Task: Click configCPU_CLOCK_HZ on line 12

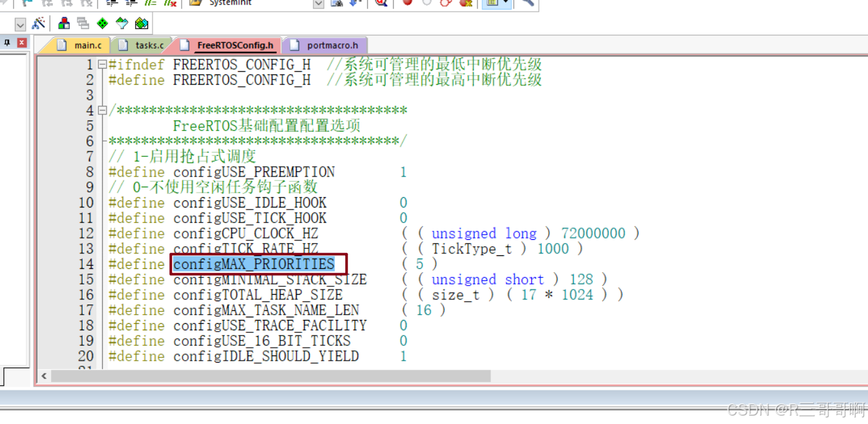Action: pyautogui.click(x=246, y=233)
